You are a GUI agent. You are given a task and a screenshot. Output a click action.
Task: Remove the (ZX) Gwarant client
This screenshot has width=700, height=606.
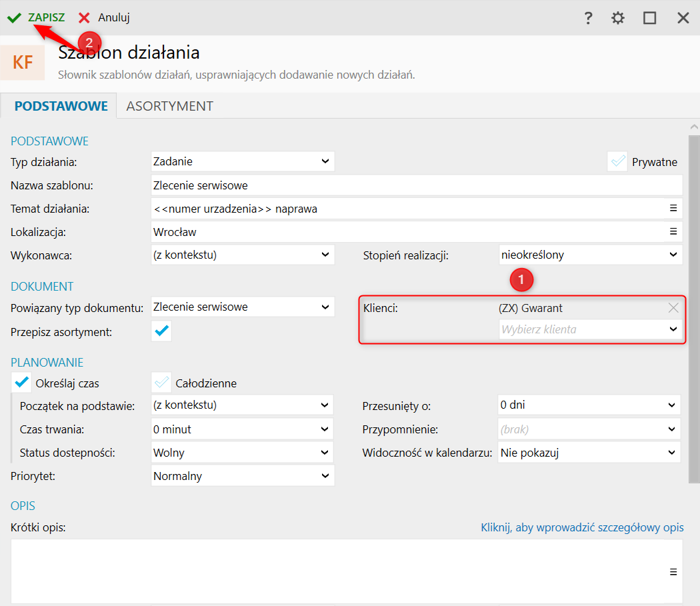point(673,308)
